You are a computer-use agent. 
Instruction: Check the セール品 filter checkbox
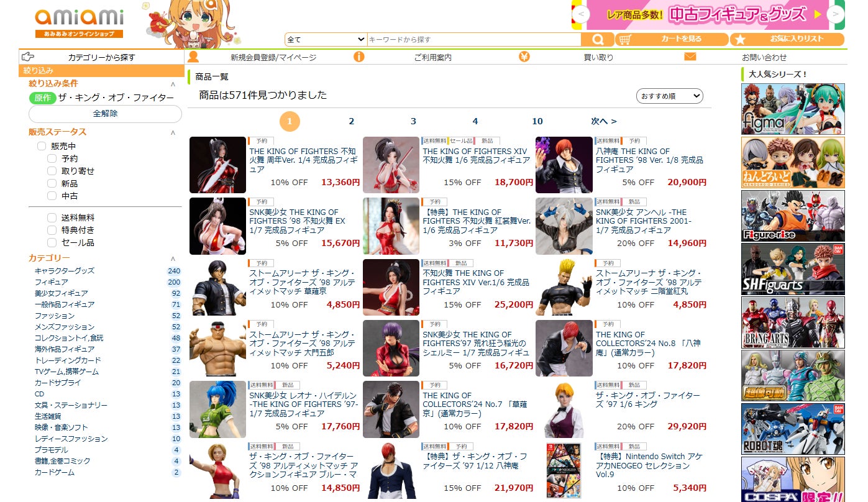pos(52,242)
